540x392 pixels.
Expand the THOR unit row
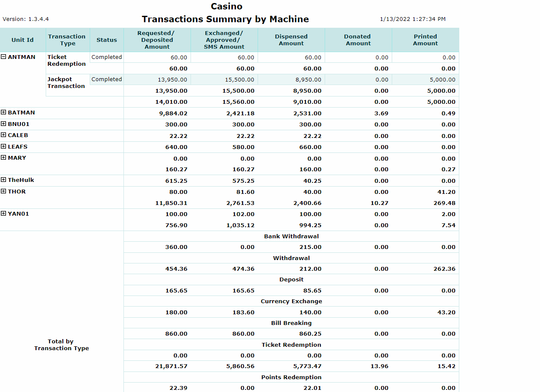[4, 191]
